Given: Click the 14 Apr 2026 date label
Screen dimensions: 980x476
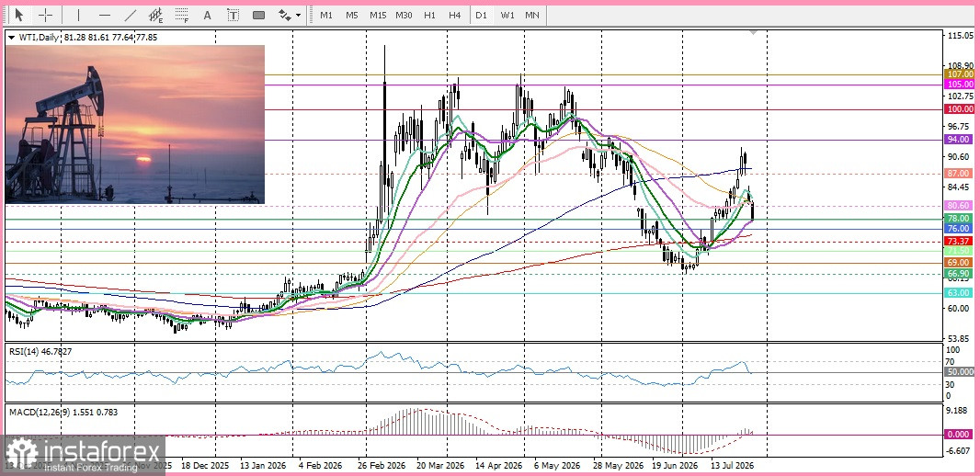Looking at the screenshot, I should tap(499, 466).
